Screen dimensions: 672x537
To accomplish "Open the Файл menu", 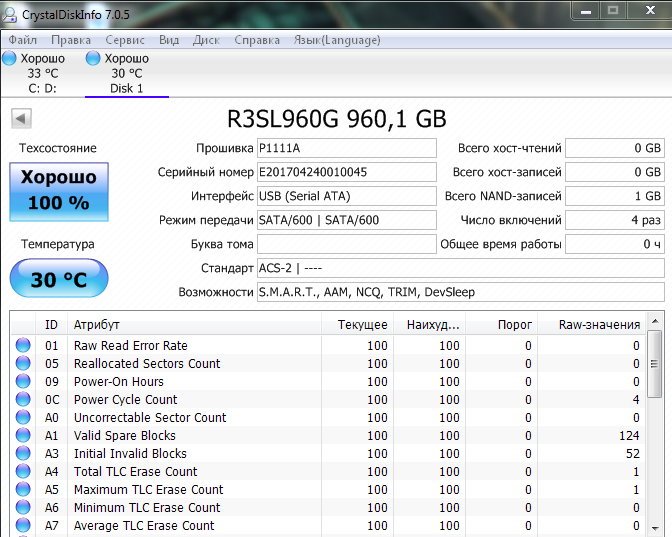I will point(22,40).
